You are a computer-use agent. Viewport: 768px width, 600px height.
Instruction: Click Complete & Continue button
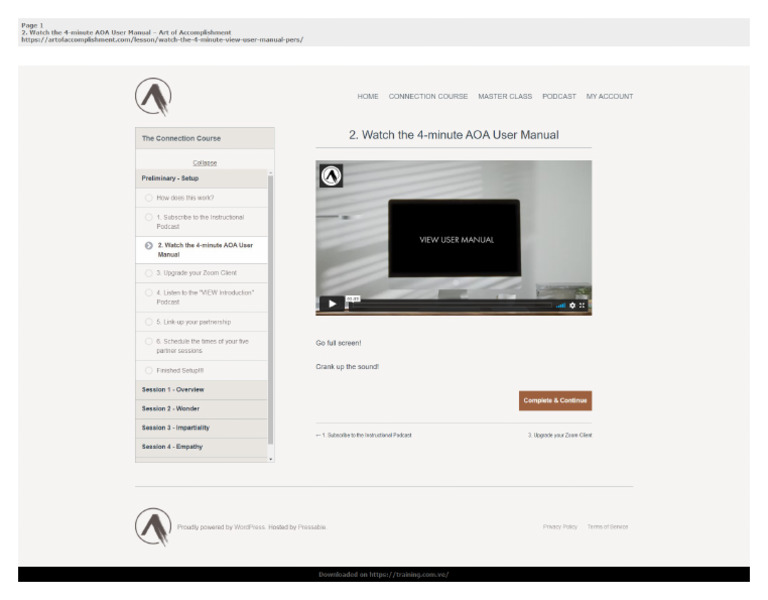[x=555, y=401]
